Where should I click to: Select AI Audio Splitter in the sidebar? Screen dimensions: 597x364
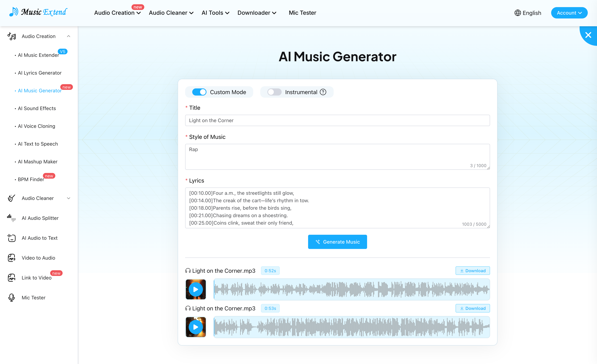(x=40, y=218)
